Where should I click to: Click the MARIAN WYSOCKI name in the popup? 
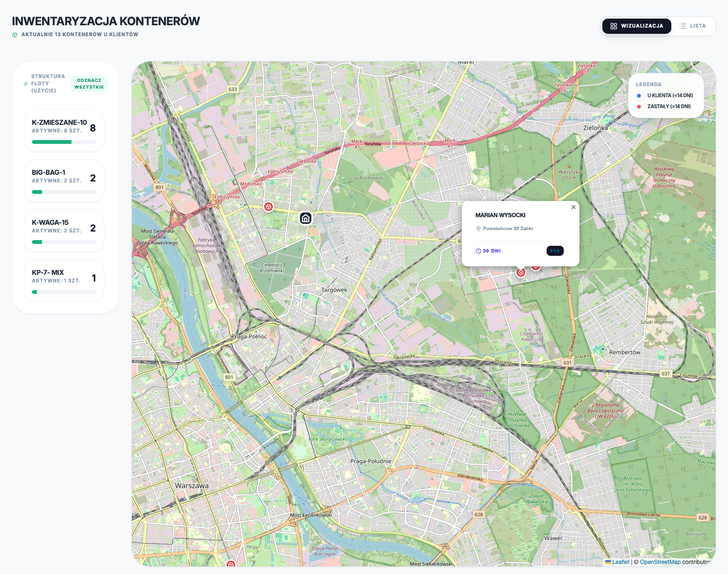(x=500, y=215)
